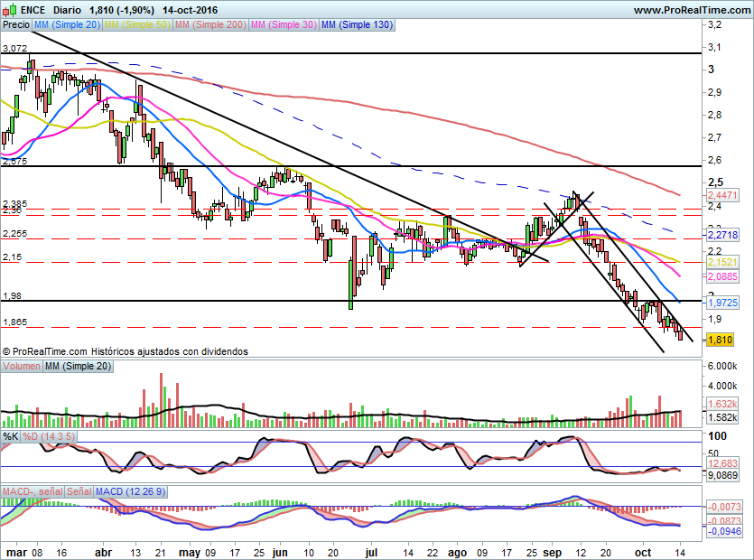
Task: Click the 2,4471 moving average value tag
Action: coord(722,195)
